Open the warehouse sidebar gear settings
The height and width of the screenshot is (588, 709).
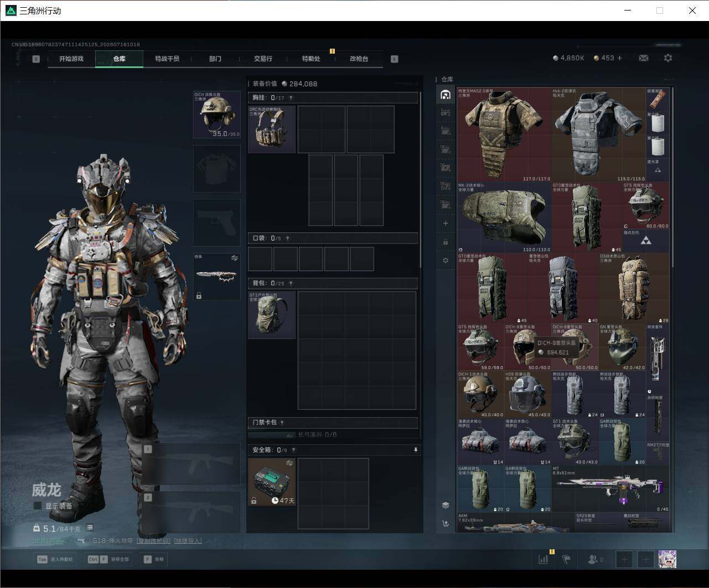pos(446,261)
